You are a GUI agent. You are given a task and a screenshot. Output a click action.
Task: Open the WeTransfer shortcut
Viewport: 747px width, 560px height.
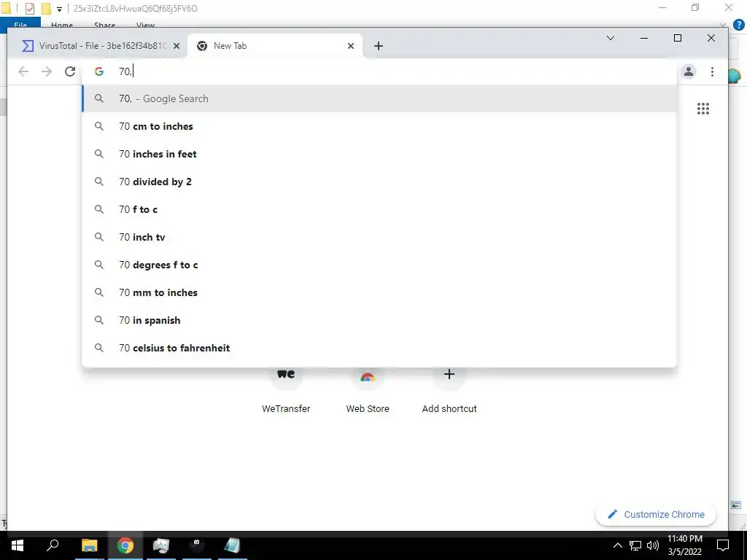286,391
